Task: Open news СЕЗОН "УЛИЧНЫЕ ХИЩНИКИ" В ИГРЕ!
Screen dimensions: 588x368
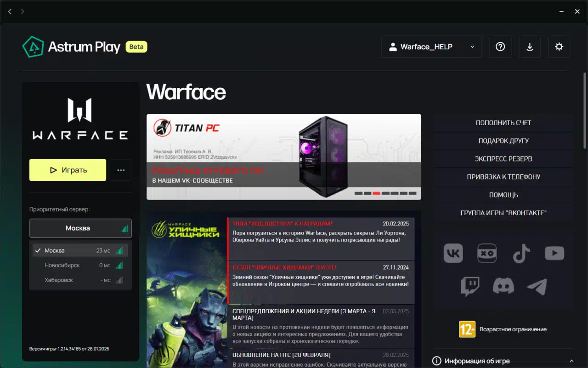Action: coord(321,282)
